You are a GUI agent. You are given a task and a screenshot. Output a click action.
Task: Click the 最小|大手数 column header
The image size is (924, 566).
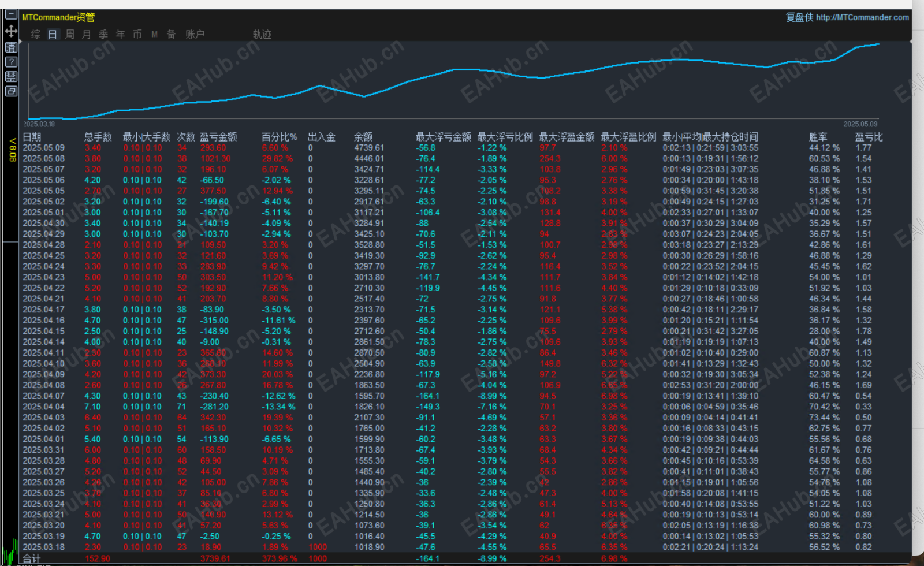(147, 137)
